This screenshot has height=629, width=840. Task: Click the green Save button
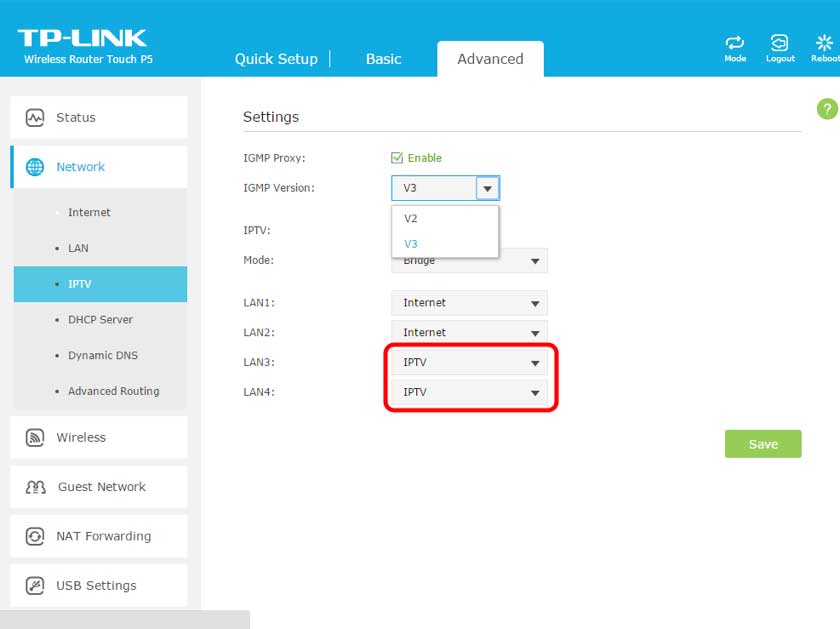pos(762,444)
